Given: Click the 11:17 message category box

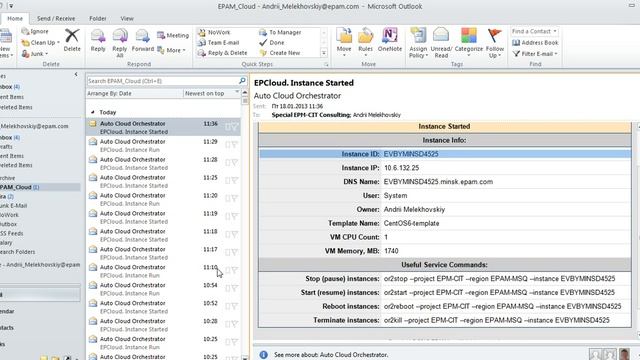Looking at the screenshot, I should pos(228,253).
